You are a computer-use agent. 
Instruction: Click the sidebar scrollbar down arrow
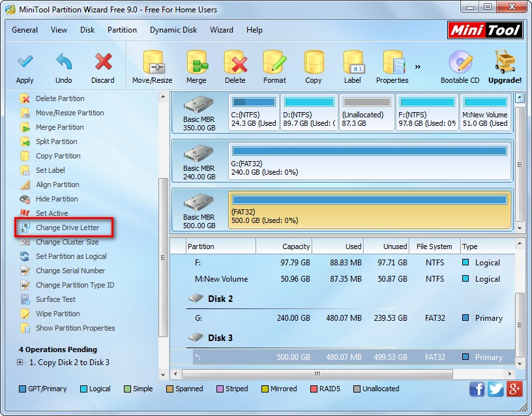click(163, 375)
